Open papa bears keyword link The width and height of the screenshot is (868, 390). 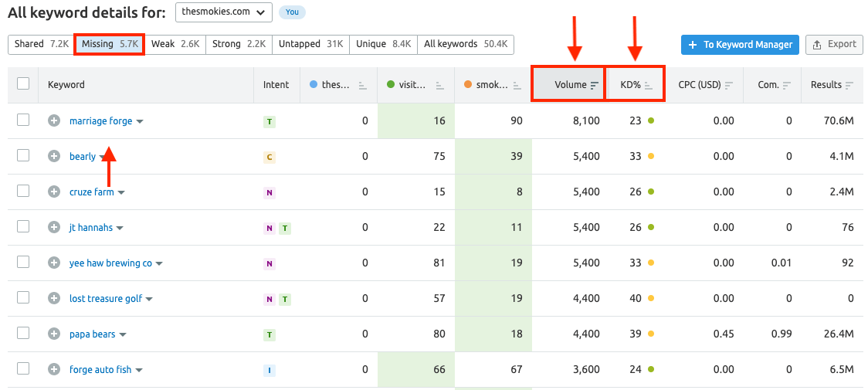point(93,334)
